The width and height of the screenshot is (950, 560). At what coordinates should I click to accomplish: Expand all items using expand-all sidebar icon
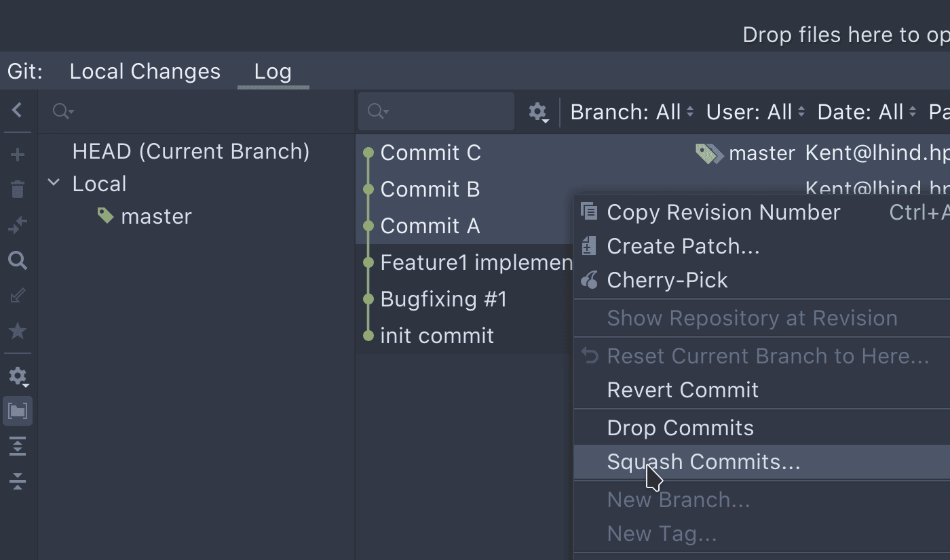tap(18, 446)
